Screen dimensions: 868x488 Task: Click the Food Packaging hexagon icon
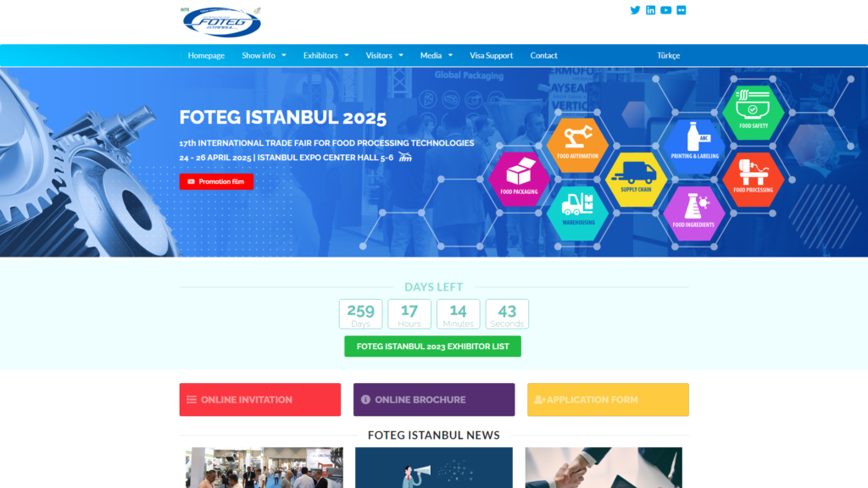coord(519,179)
